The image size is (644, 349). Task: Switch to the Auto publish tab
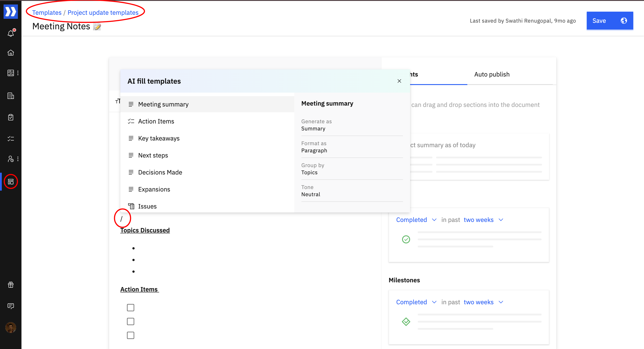(491, 74)
